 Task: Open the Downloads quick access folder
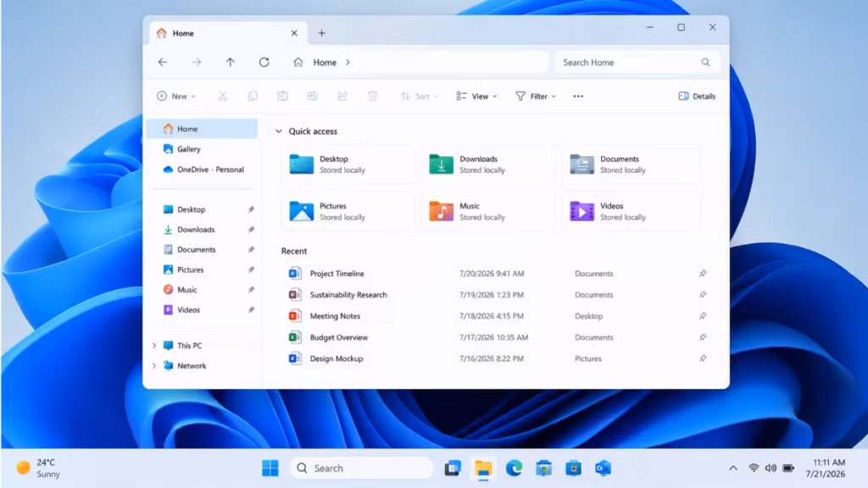pos(488,164)
